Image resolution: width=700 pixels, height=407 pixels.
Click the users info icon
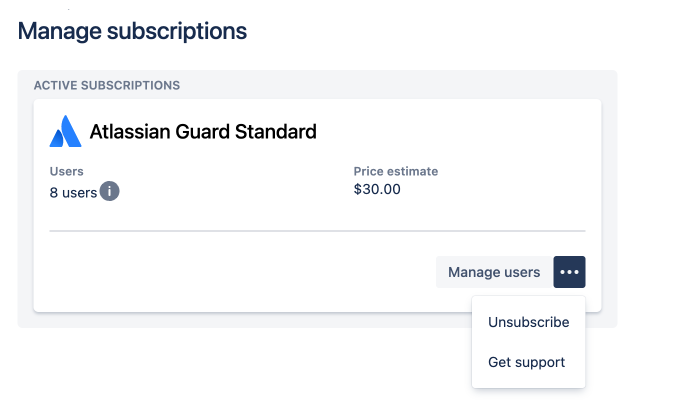pos(109,191)
